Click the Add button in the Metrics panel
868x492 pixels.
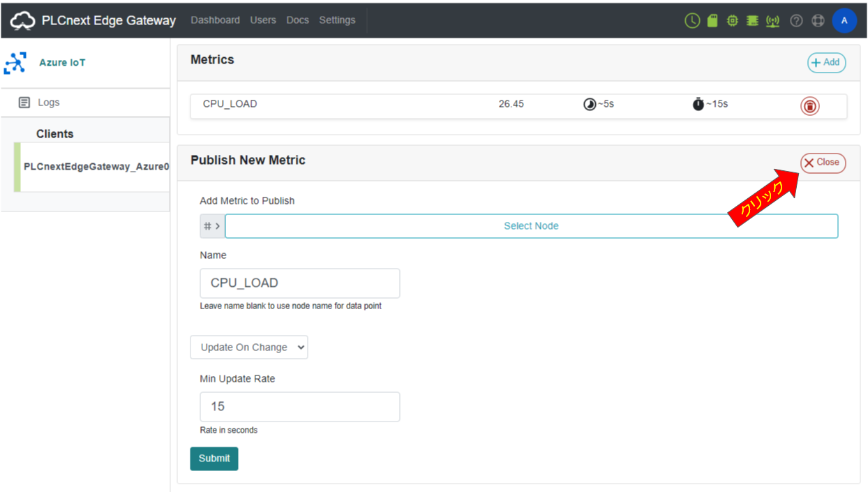pyautogui.click(x=826, y=62)
